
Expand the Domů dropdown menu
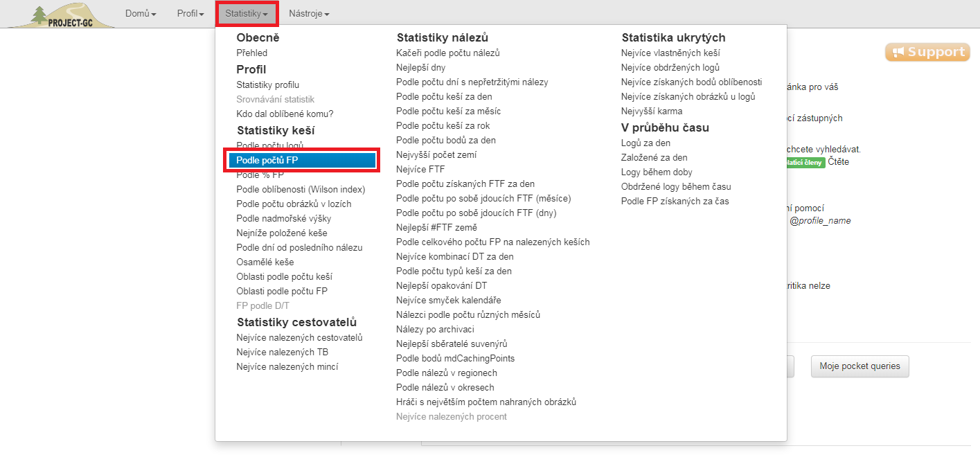point(141,14)
